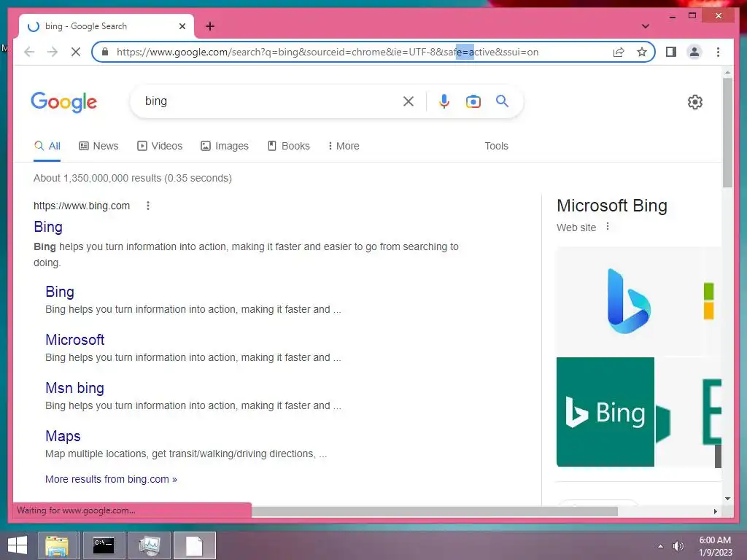The height and width of the screenshot is (560, 747).
Task: Open the blank document taskbar item
Action: coord(194,545)
